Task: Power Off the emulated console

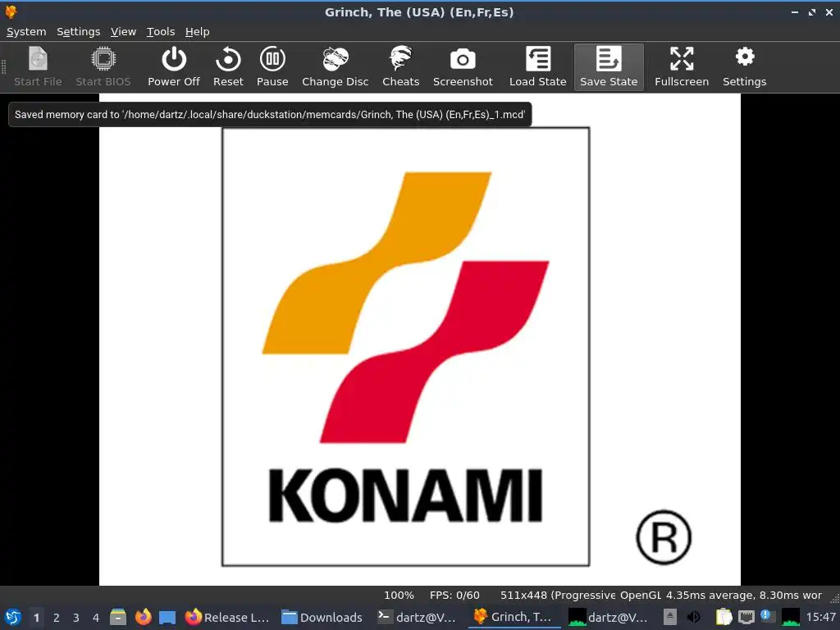Action: pos(174,67)
